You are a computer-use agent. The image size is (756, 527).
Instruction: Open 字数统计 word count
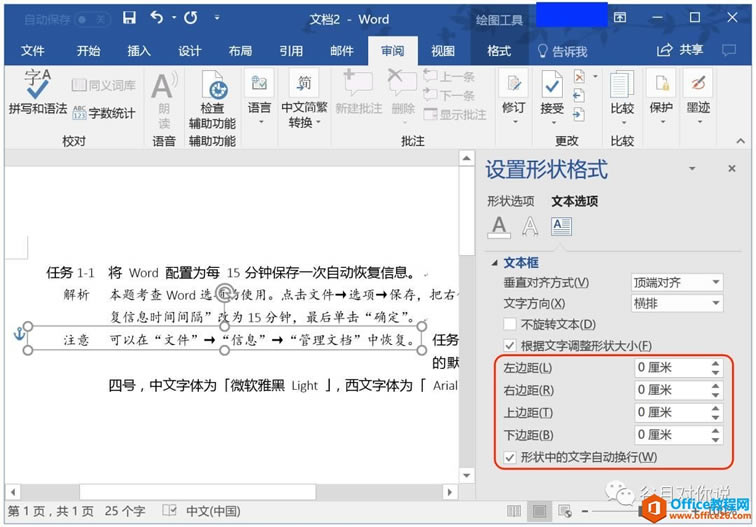point(104,113)
